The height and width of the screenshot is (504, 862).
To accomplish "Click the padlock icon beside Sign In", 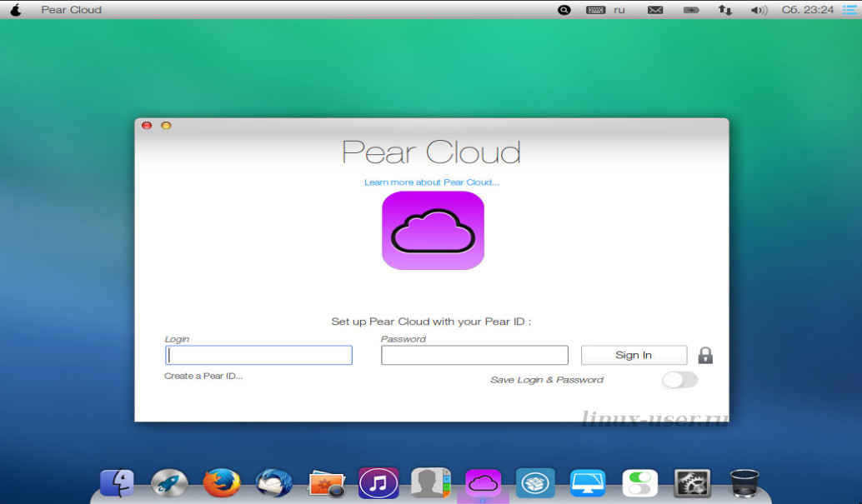I will tap(705, 356).
